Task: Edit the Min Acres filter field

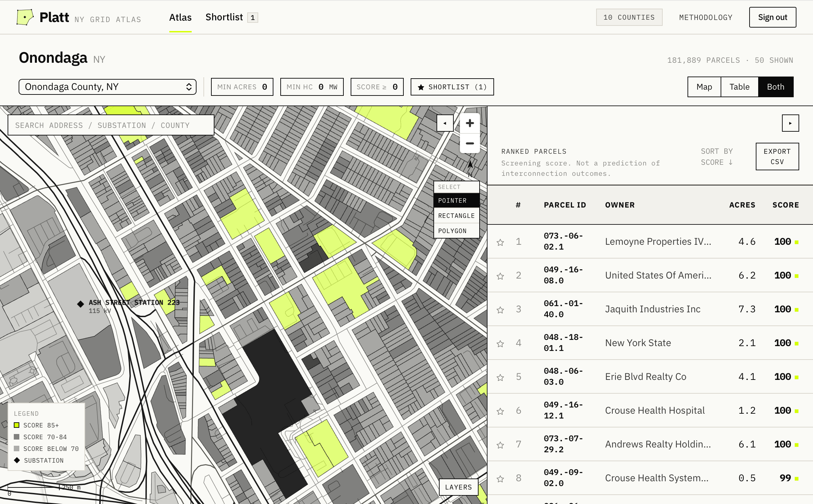Action: pyautogui.click(x=242, y=87)
